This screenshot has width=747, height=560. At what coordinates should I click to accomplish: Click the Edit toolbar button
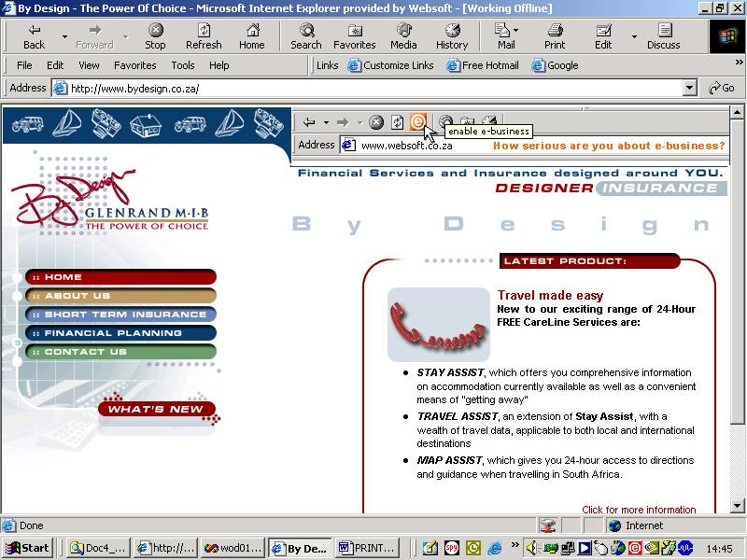pyautogui.click(x=603, y=36)
